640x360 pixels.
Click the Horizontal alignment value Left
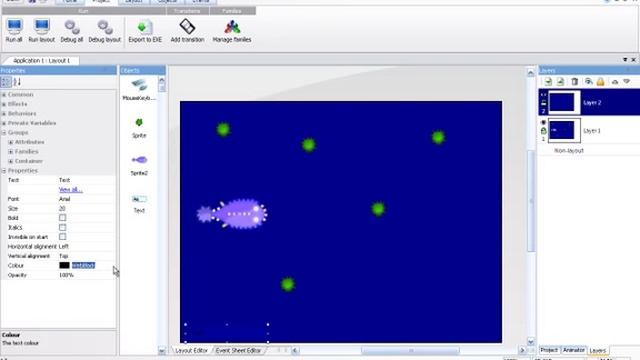coord(64,247)
